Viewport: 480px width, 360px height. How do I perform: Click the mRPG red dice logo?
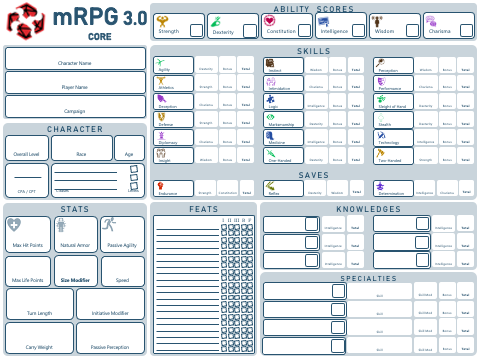coord(26,21)
